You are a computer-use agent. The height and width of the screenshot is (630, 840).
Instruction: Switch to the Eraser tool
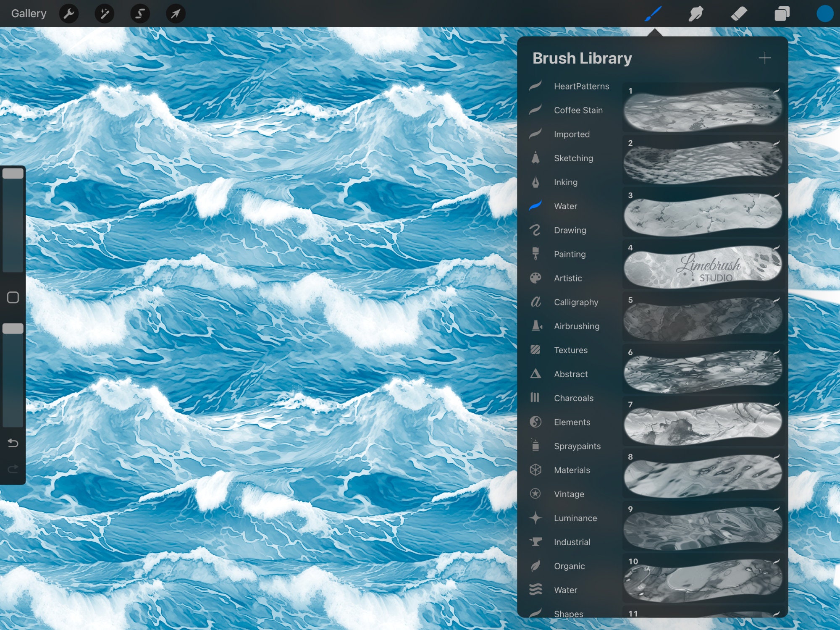click(x=739, y=13)
